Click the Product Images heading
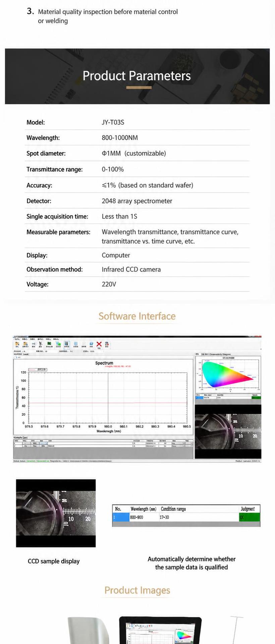Viewport: 275px width, 644px height. (137, 590)
